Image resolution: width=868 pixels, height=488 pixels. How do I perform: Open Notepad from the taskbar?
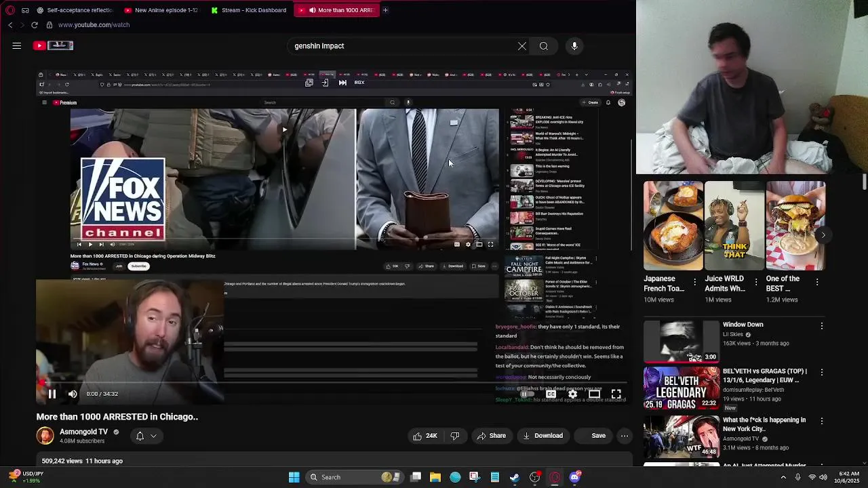(495, 477)
